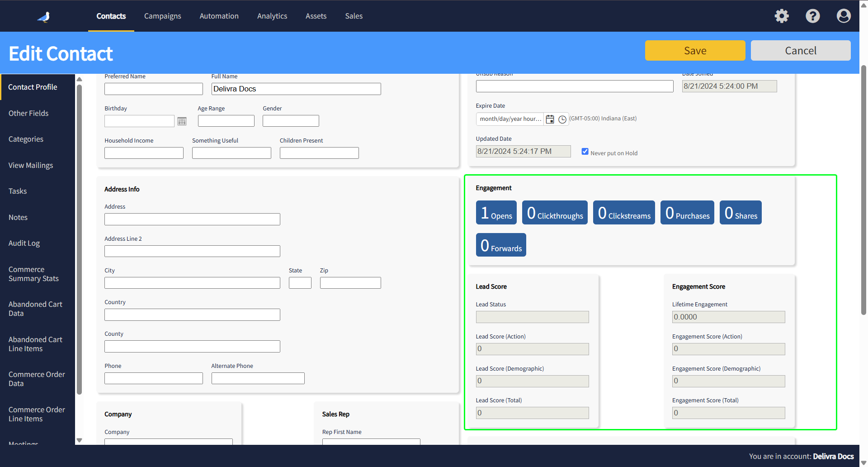Click the Birthday date input field

pos(139,121)
